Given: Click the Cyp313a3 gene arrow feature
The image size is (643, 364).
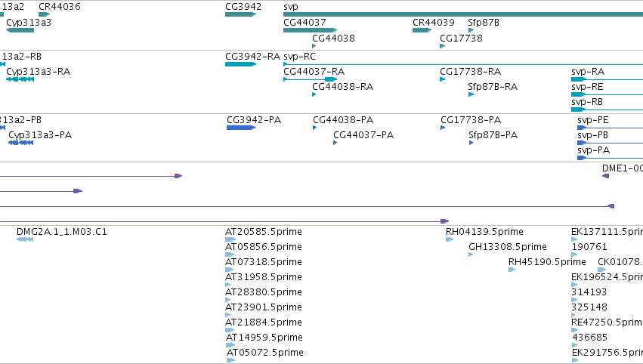Looking at the screenshot, I should [x=20, y=30].
